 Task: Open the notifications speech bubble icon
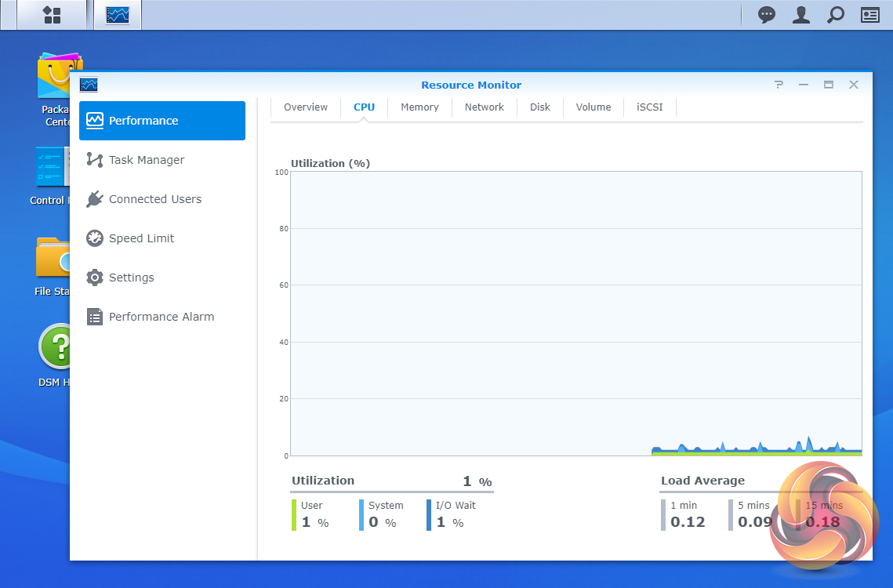(x=766, y=15)
